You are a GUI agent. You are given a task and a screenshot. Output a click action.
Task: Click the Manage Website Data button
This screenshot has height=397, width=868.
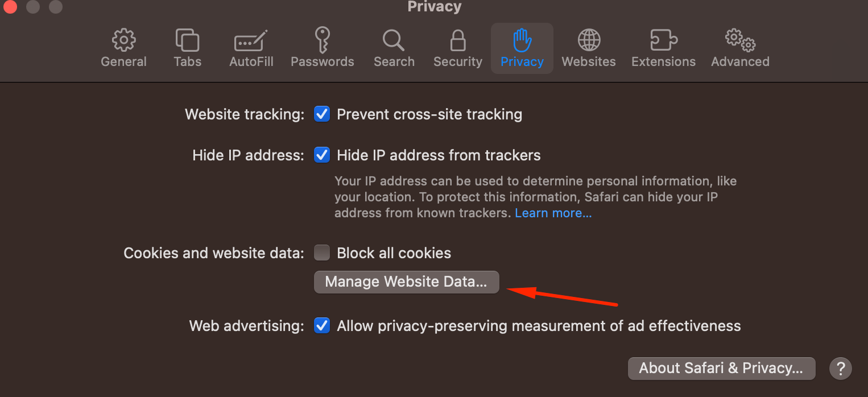tap(406, 282)
